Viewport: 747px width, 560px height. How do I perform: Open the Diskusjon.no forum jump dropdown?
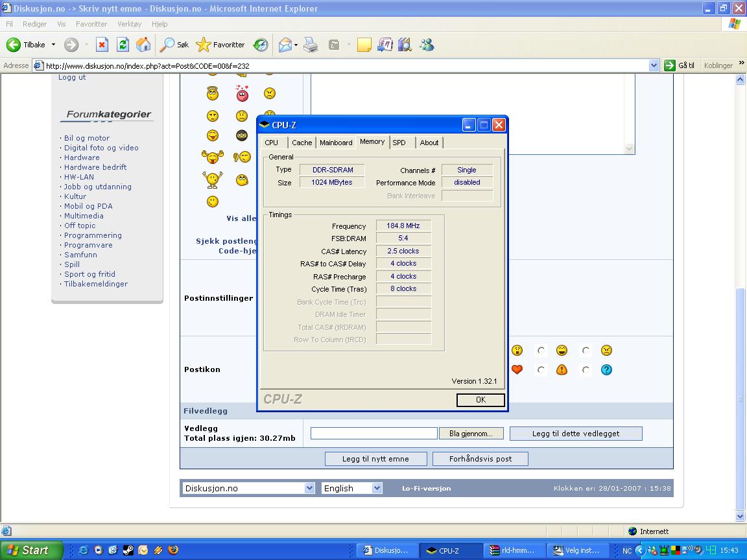click(x=309, y=487)
